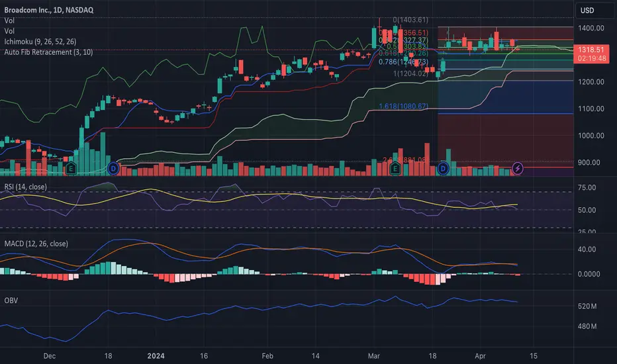Click the 1000.00 price axis value
This screenshot has width=617, height=364.
coord(591,136)
